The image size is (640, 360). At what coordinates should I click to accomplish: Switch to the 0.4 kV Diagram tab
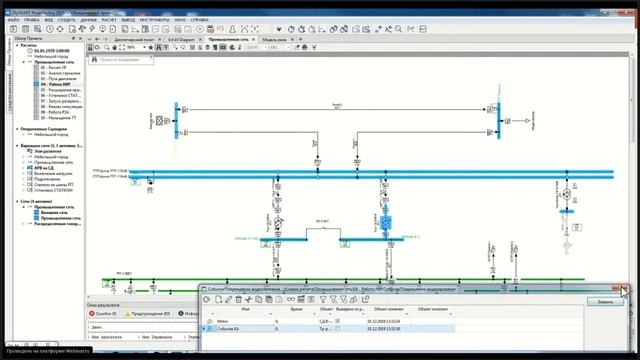click(182, 40)
